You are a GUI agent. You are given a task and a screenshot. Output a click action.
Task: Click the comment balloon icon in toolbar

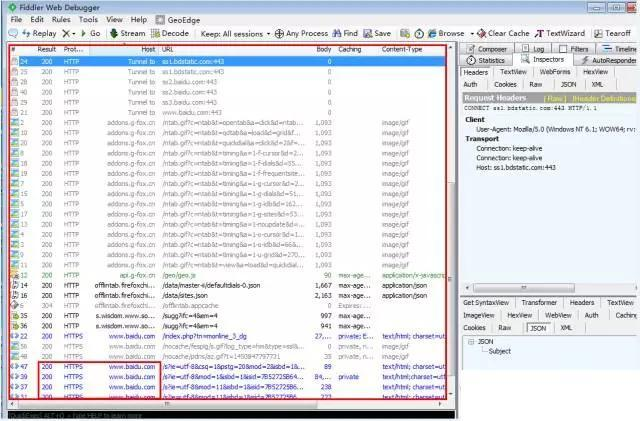pyautogui.click(x=13, y=33)
